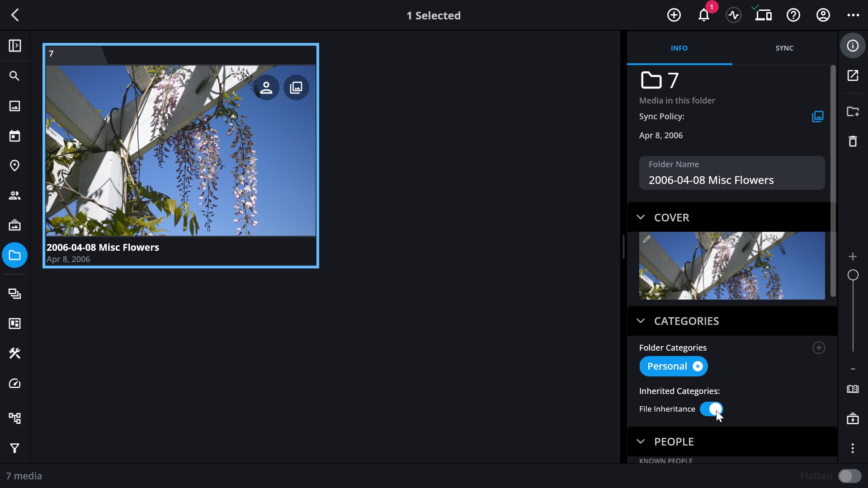Click the Folder Name input field
Viewport: 868px width, 488px height.
tap(732, 173)
